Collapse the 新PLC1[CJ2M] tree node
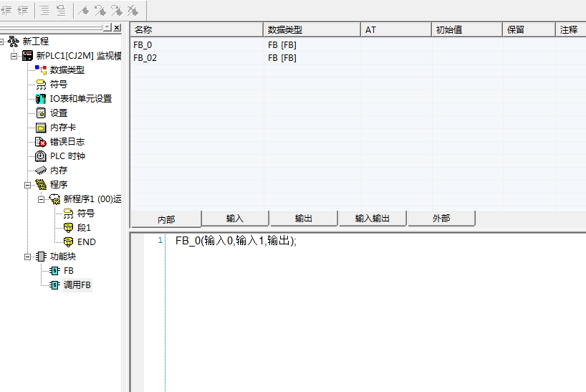This screenshot has height=392, width=586. point(14,56)
